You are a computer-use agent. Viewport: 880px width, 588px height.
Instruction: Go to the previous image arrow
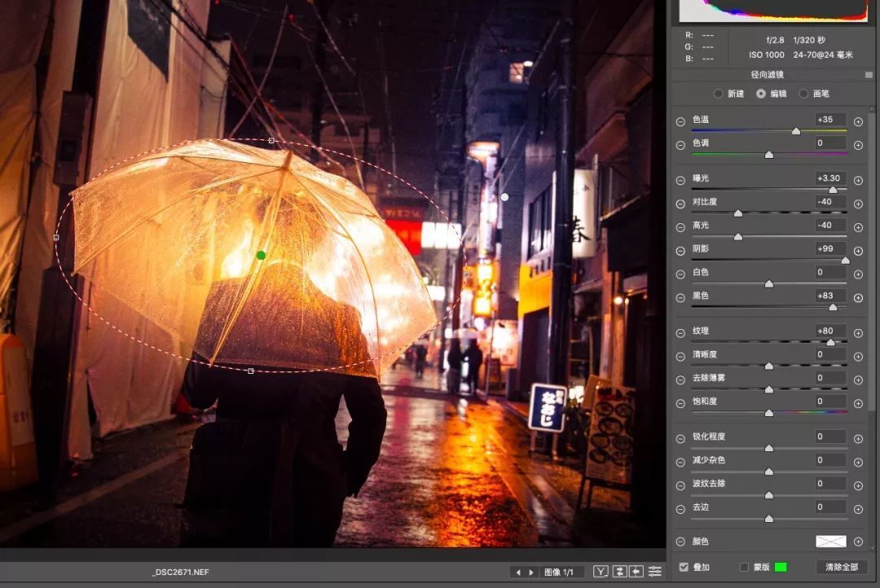[518, 573]
